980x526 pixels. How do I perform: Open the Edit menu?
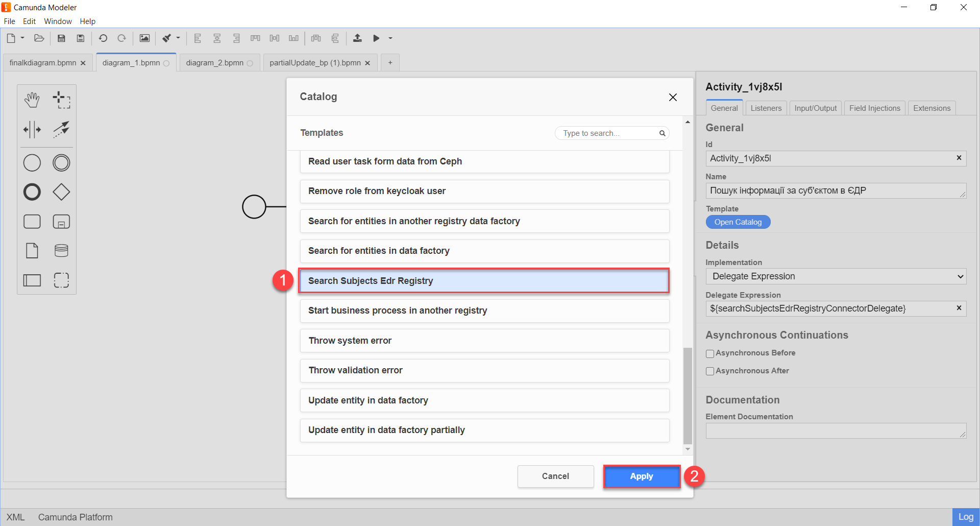tap(29, 21)
